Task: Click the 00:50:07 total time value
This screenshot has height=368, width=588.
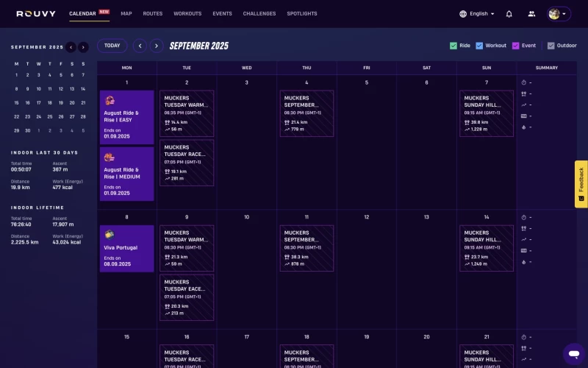Action: coord(21,169)
